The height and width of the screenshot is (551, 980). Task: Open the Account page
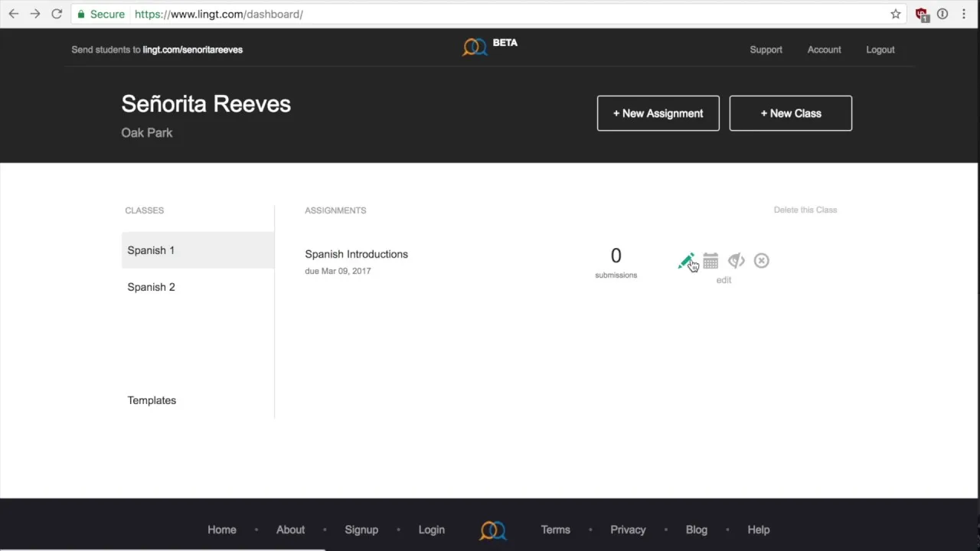point(824,50)
